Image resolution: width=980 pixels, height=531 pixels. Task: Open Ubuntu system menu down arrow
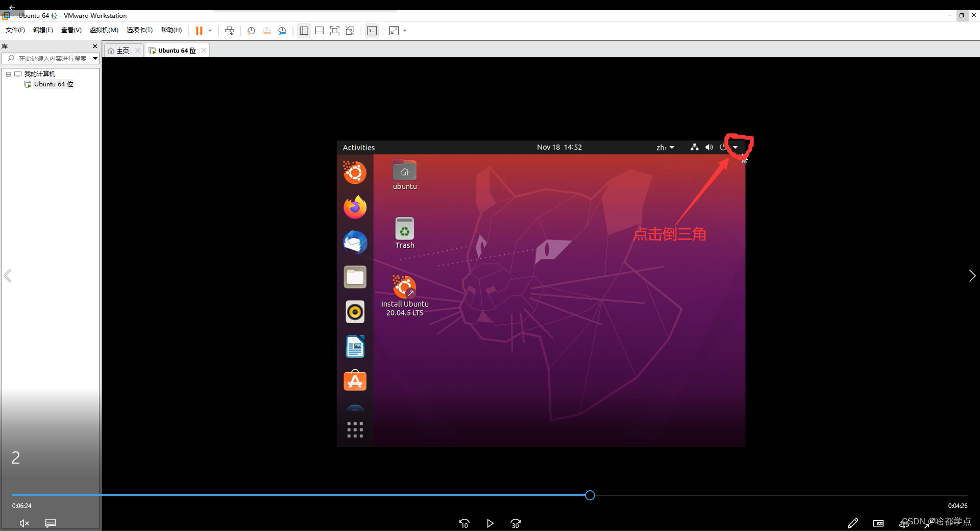coord(736,148)
